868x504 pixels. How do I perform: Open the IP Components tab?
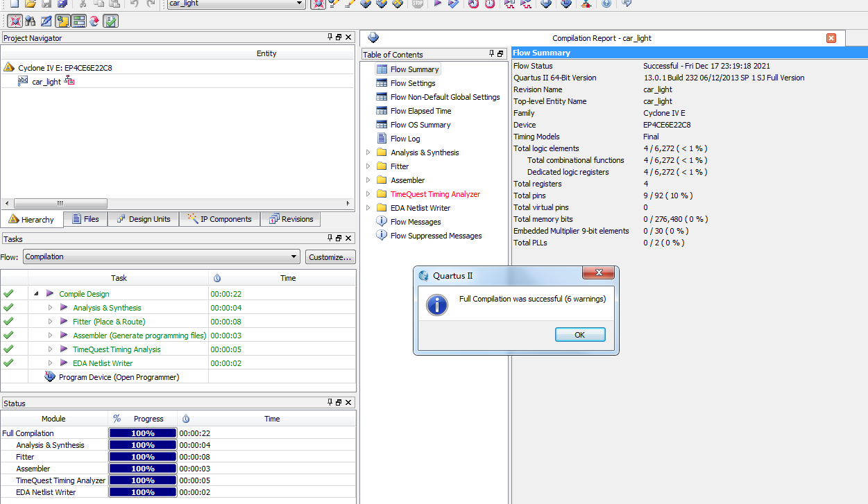219,219
